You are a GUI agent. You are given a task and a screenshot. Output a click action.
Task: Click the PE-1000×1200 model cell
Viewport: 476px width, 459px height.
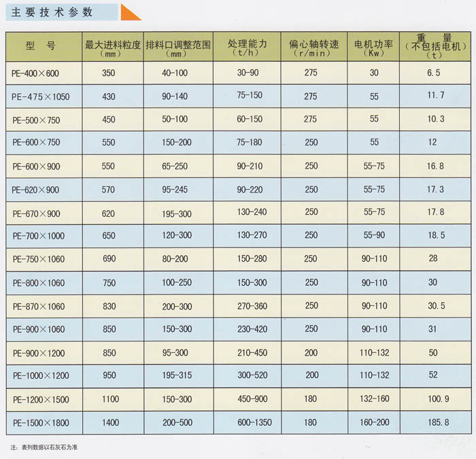point(41,375)
